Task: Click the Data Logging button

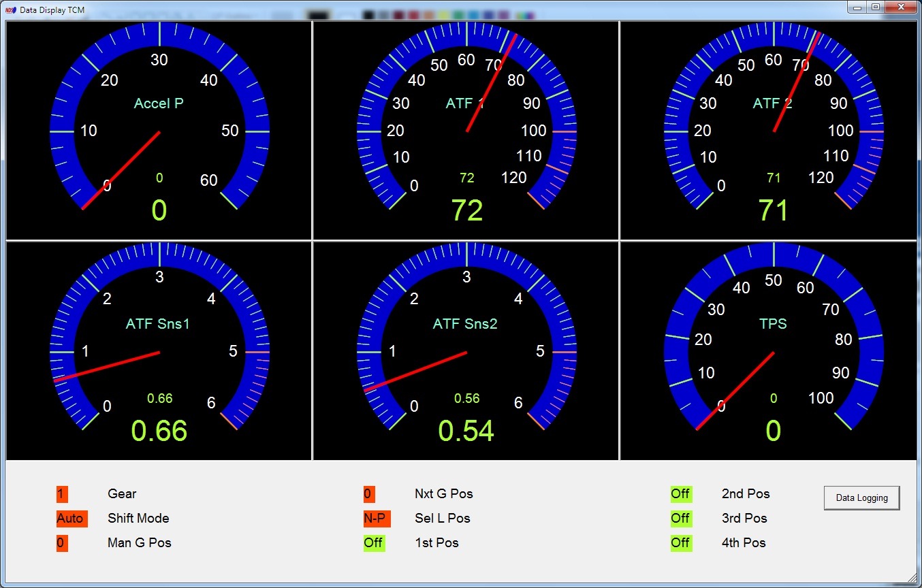Action: 861,497
